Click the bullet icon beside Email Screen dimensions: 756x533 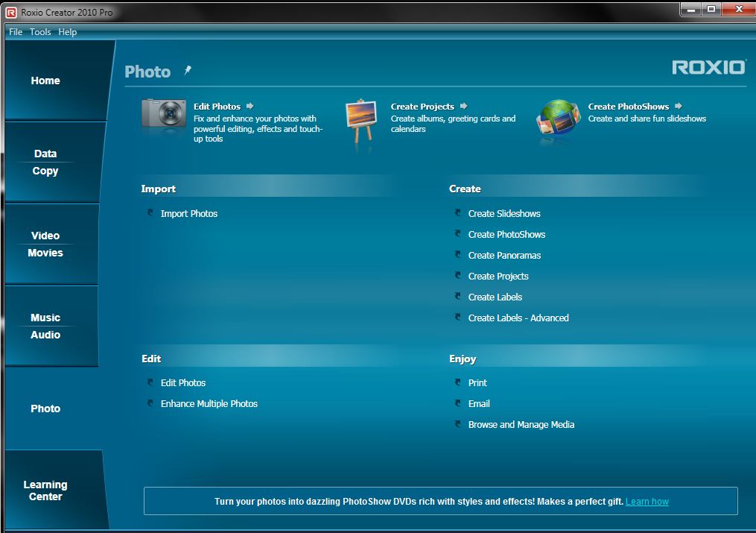click(x=457, y=403)
